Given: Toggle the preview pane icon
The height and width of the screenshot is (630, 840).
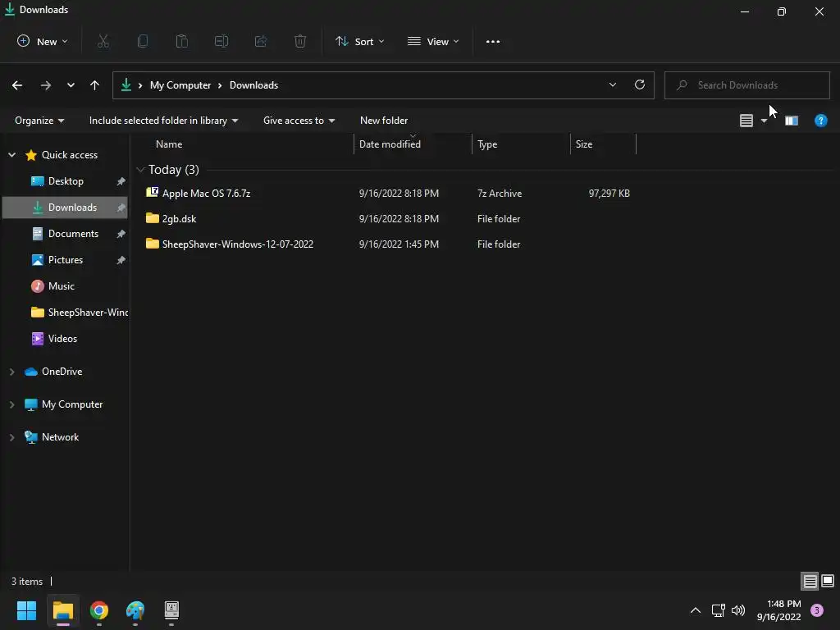Looking at the screenshot, I should coord(792,121).
